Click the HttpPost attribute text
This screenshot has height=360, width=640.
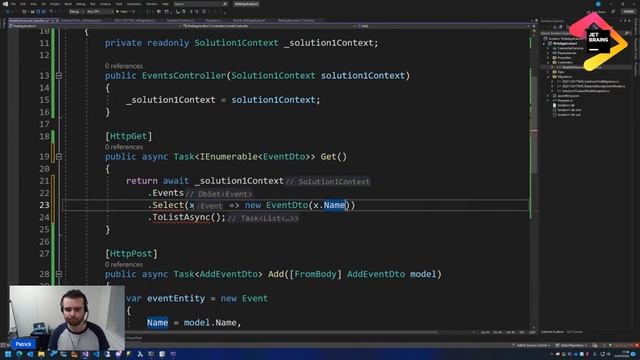click(x=131, y=253)
